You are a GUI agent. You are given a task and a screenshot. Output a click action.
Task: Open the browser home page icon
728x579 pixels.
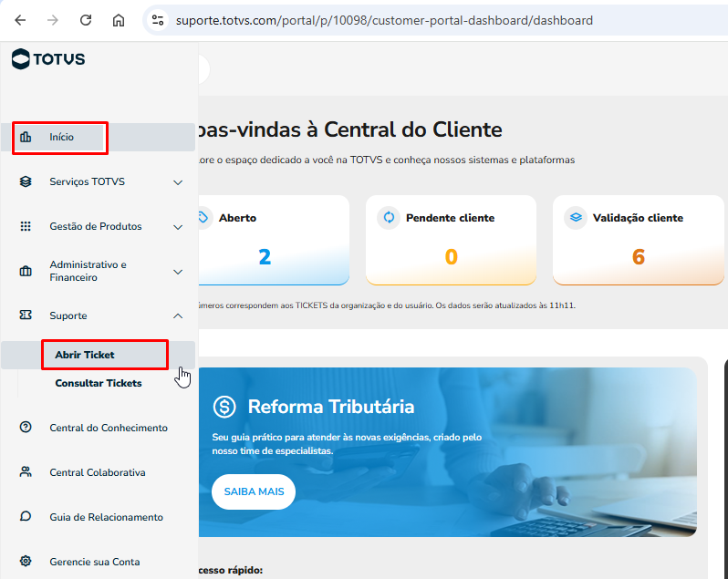(x=119, y=20)
